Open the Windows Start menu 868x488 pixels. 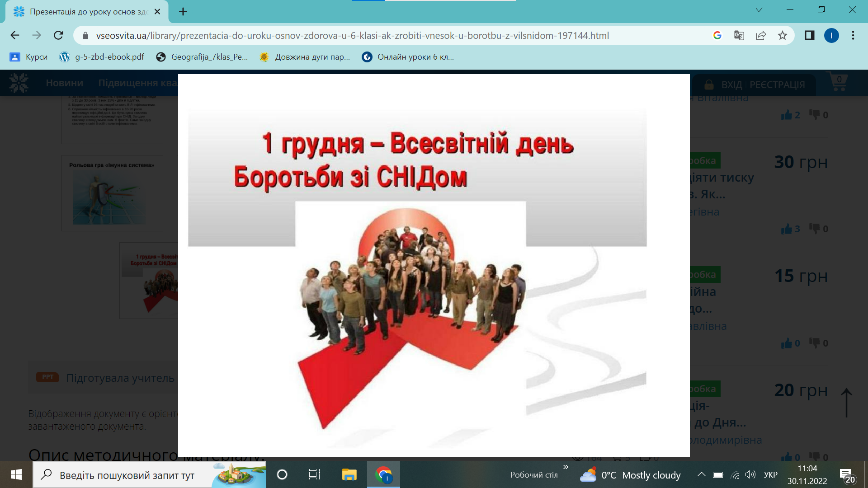pyautogui.click(x=16, y=474)
